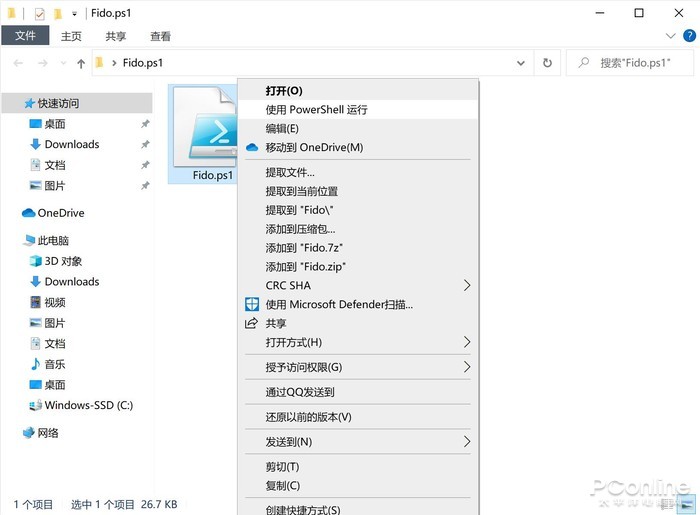Click the Forward navigation arrow
Screen dimensions: 700x515
pyautogui.click(x=43, y=63)
